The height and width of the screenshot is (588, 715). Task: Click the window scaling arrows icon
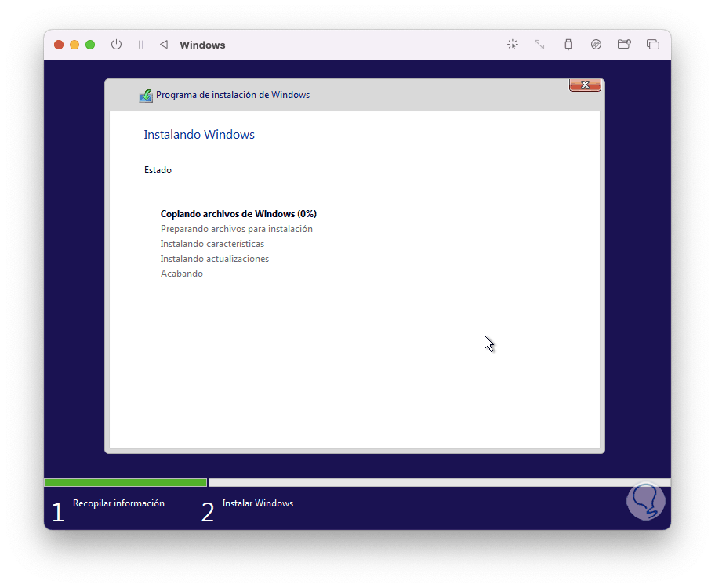(539, 44)
